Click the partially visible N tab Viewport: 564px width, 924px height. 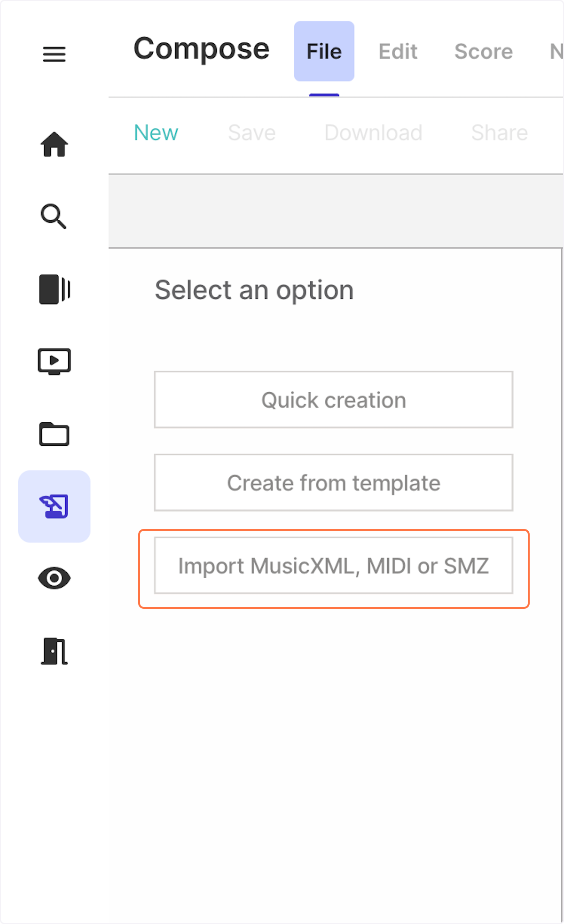point(556,51)
